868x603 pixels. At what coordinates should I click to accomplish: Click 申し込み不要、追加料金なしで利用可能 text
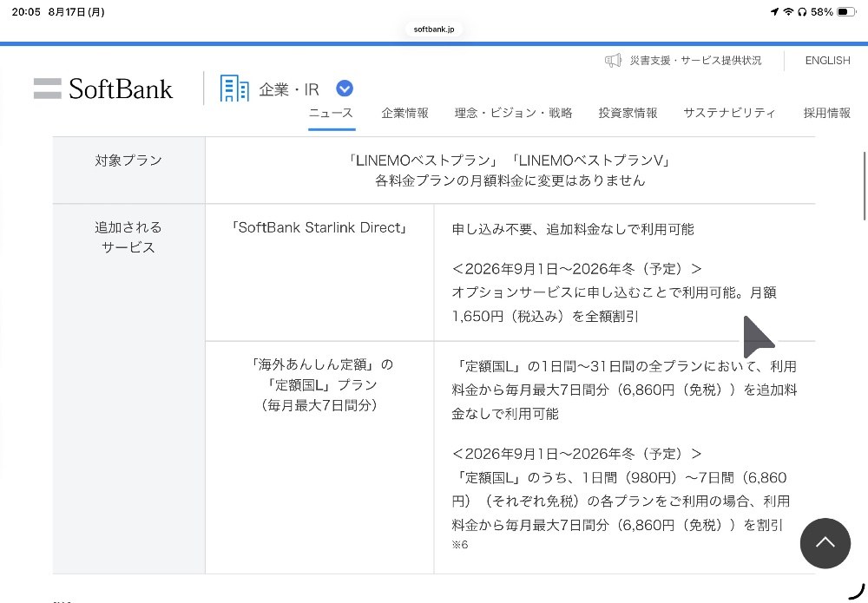[x=573, y=229]
